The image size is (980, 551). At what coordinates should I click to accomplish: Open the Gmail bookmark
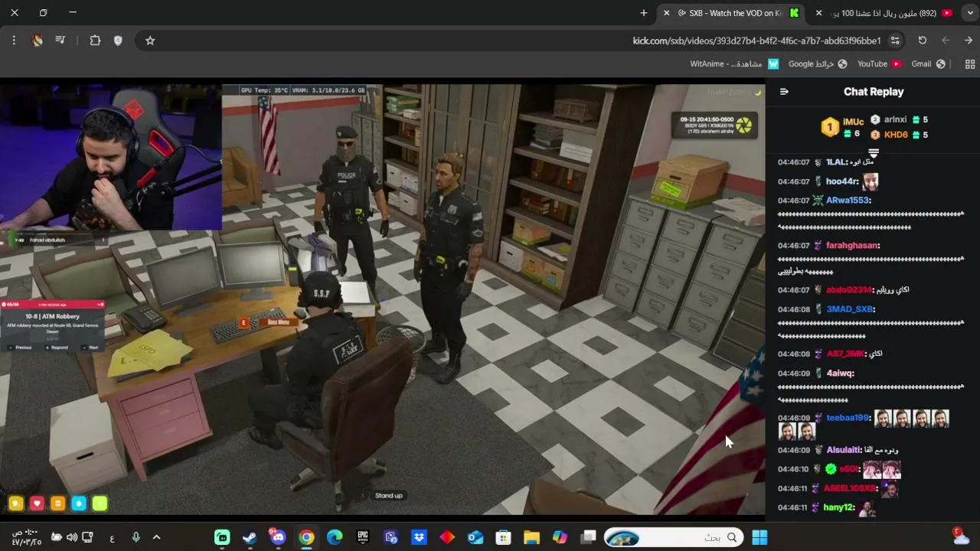(x=928, y=64)
